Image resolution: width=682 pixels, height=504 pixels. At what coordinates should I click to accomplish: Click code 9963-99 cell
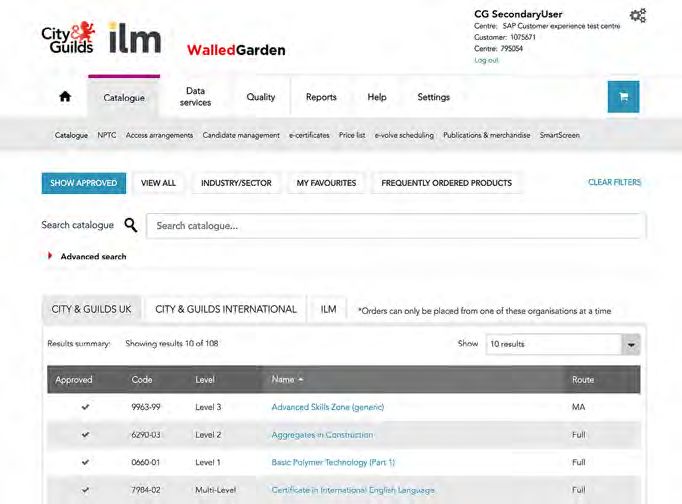pos(146,407)
